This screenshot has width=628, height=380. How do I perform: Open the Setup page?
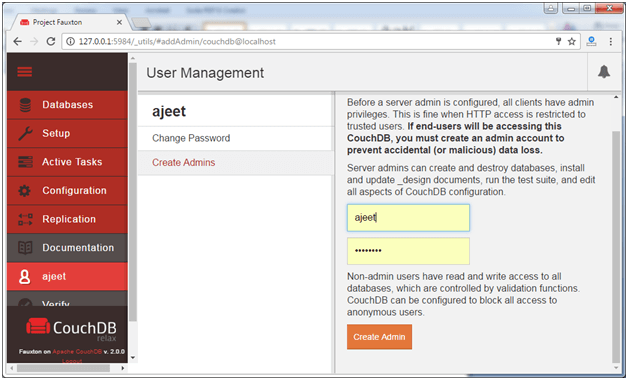pyautogui.click(x=67, y=133)
